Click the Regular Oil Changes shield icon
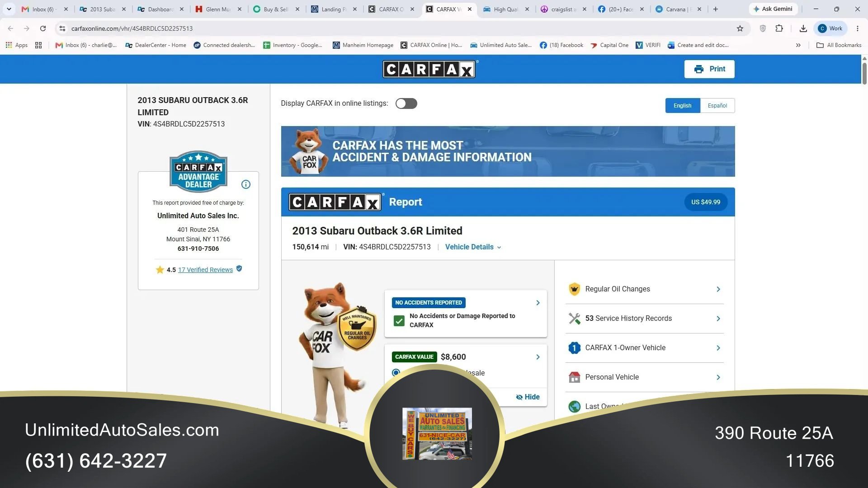This screenshot has width=868, height=488. pyautogui.click(x=574, y=289)
